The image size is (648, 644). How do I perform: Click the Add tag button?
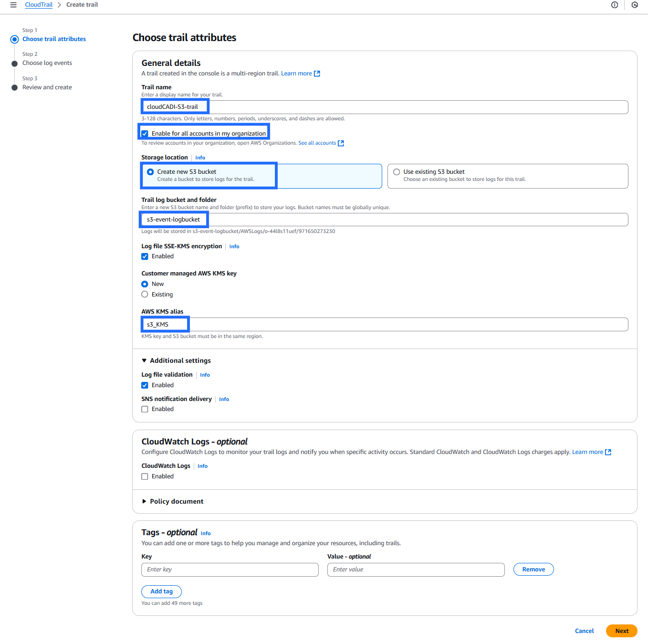coord(161,591)
